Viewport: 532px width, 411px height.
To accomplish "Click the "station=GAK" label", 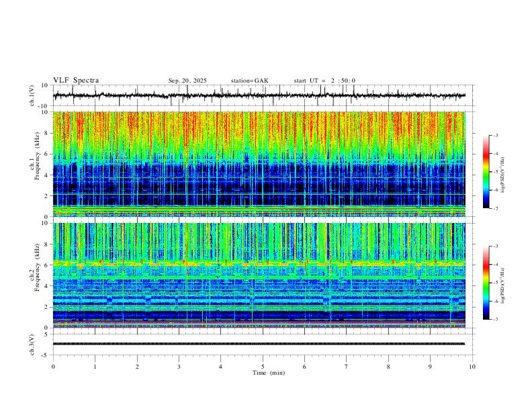I will tap(249, 81).
